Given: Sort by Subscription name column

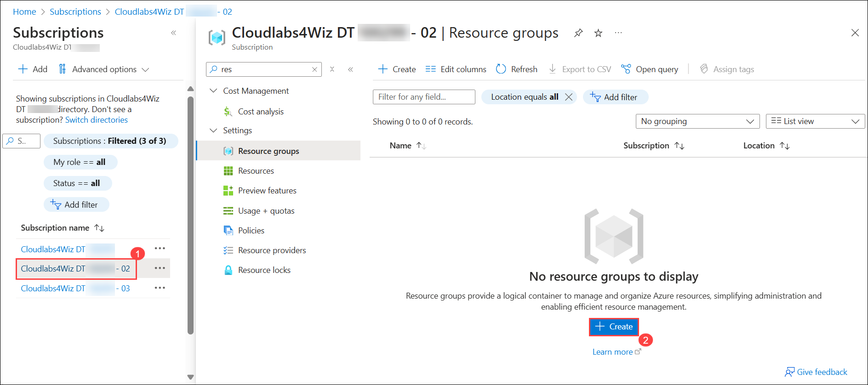Looking at the screenshot, I should pyautogui.click(x=63, y=228).
